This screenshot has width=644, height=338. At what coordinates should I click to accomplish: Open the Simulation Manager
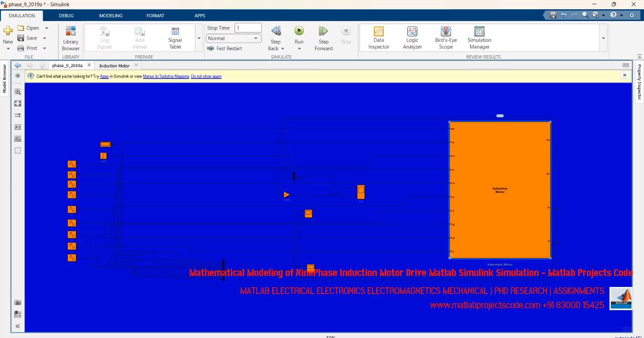[x=479, y=37]
